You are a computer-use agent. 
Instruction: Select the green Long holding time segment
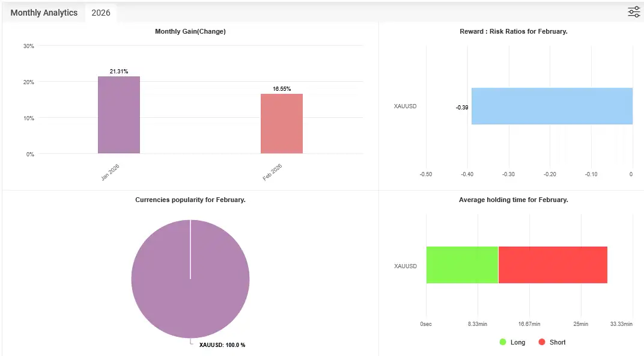click(x=462, y=265)
